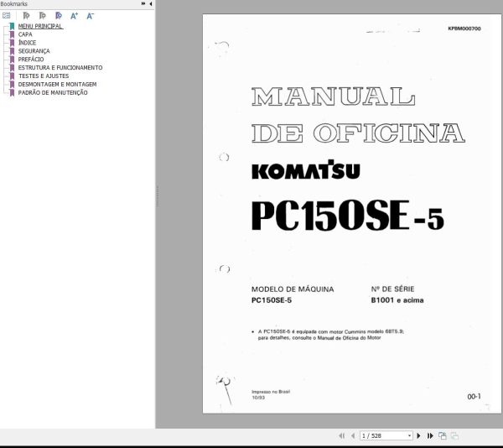Viewport: 503px width, 448px height.
Task: Click the SEGURANÇA bookmark ribbon icon
Action: click(12, 51)
